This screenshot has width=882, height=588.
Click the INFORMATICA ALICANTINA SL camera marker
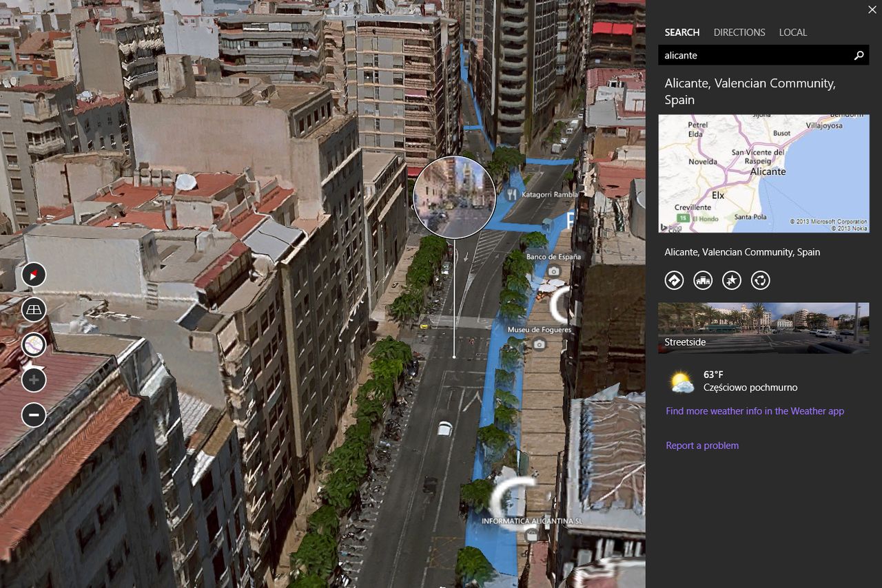pyautogui.click(x=531, y=535)
